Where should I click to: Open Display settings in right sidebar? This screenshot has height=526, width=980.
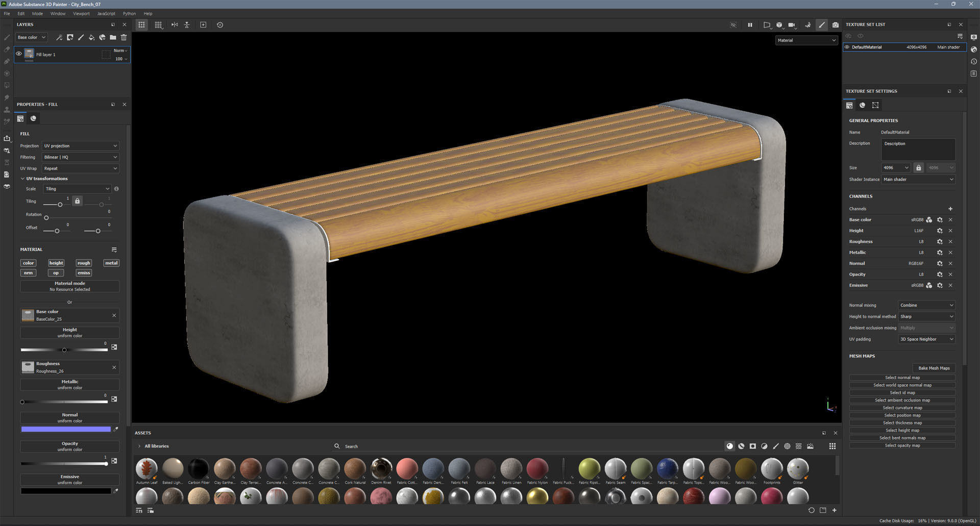coord(974,37)
